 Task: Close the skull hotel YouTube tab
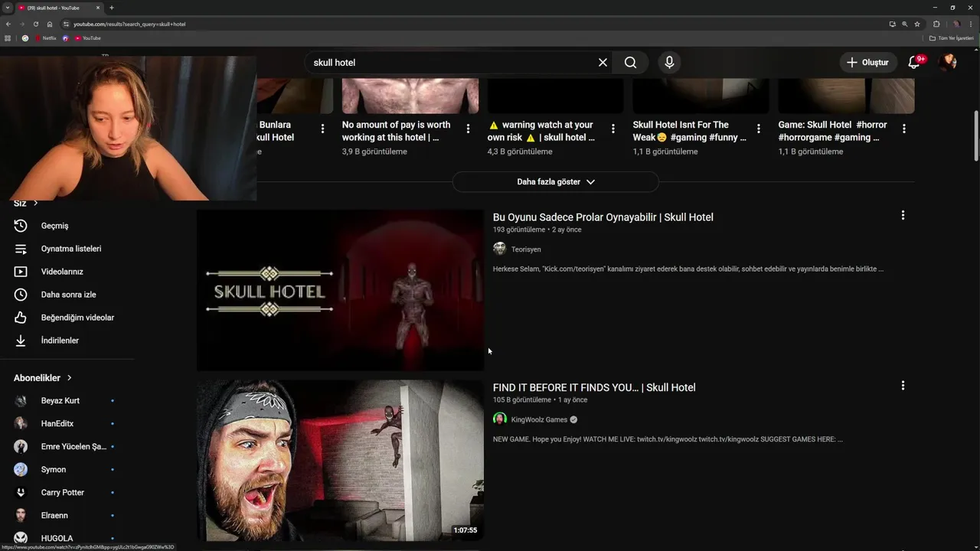[99, 8]
